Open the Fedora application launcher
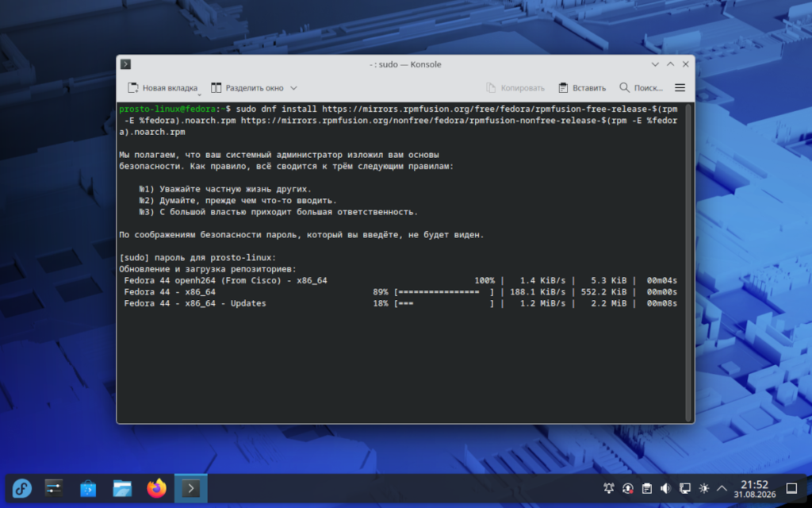This screenshot has width=812, height=508. click(x=21, y=488)
